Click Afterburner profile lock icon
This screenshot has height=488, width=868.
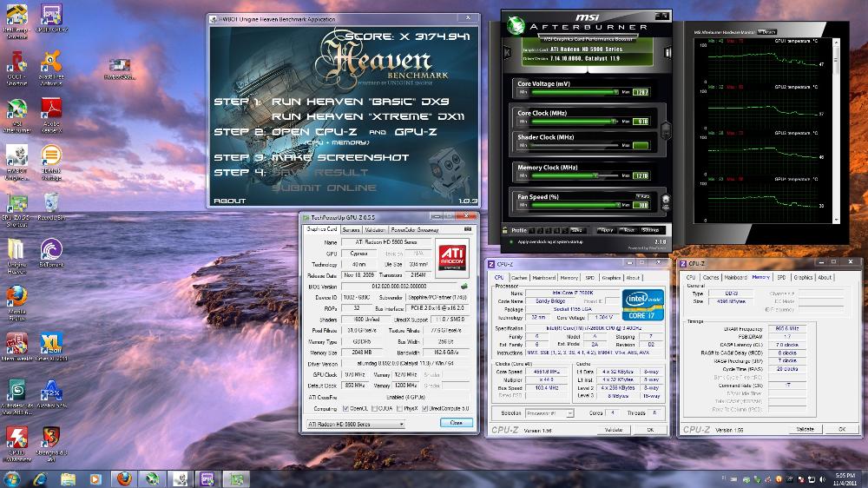[x=504, y=230]
